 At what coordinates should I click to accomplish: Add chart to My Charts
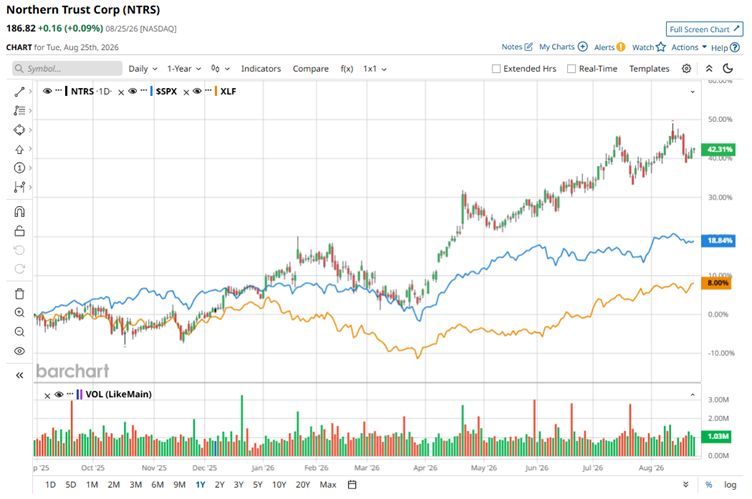tap(582, 47)
